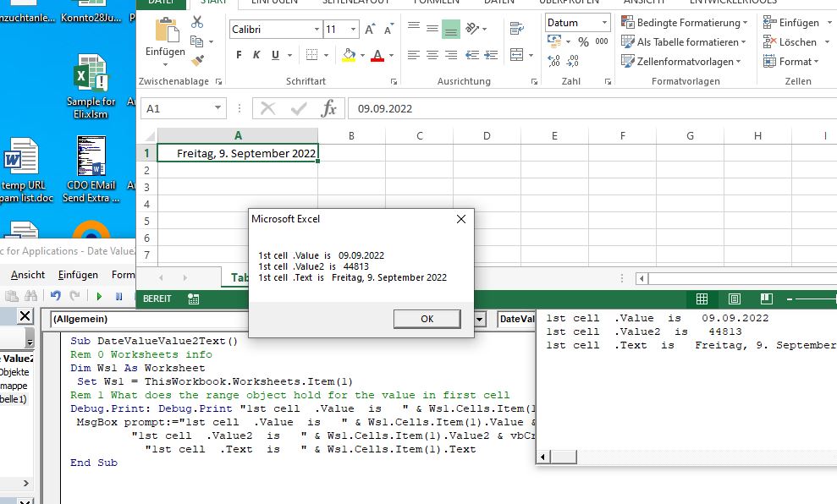Image resolution: width=837 pixels, height=504 pixels.
Task: Switch to page break preview in status bar
Action: coord(767,299)
